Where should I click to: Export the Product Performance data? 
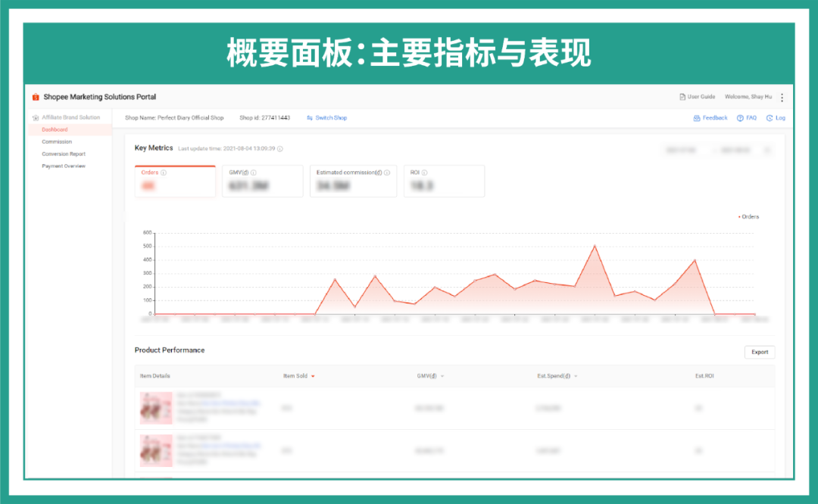(x=759, y=352)
